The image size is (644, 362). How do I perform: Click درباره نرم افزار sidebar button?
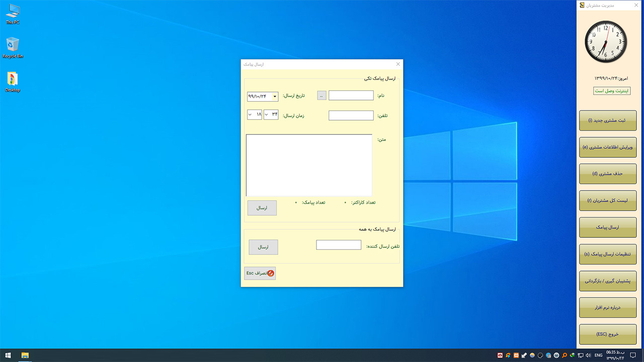tap(608, 308)
